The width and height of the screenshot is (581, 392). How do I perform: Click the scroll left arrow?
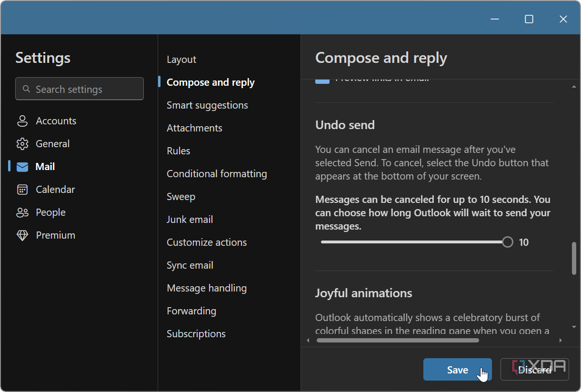click(308, 340)
